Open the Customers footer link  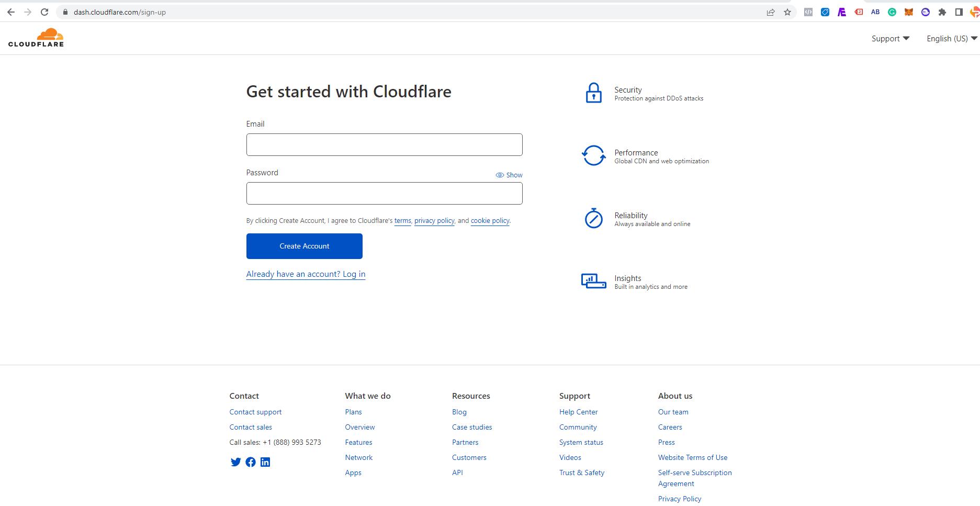click(469, 458)
